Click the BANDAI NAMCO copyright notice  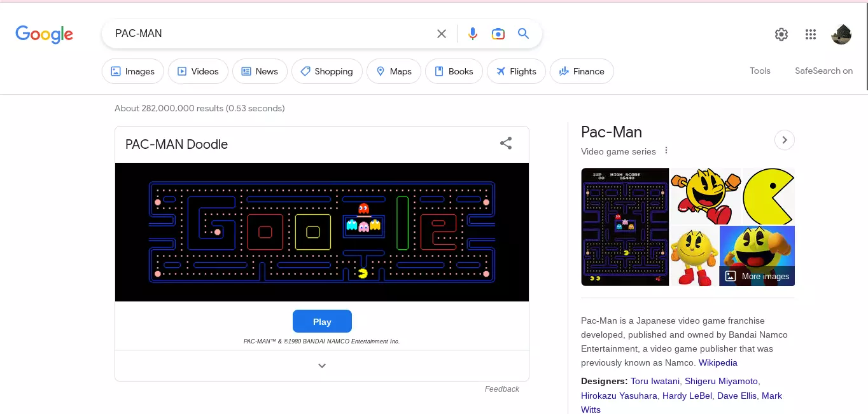point(322,342)
